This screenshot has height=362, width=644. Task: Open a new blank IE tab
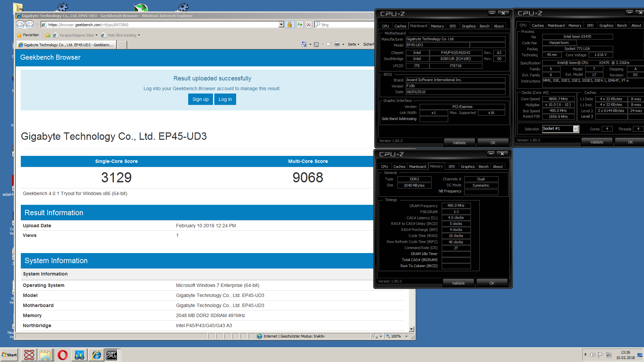(x=122, y=45)
